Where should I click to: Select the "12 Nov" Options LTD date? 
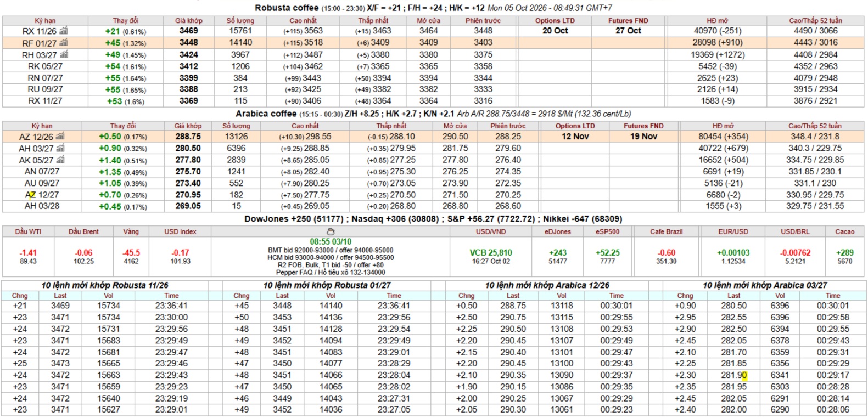click(575, 136)
